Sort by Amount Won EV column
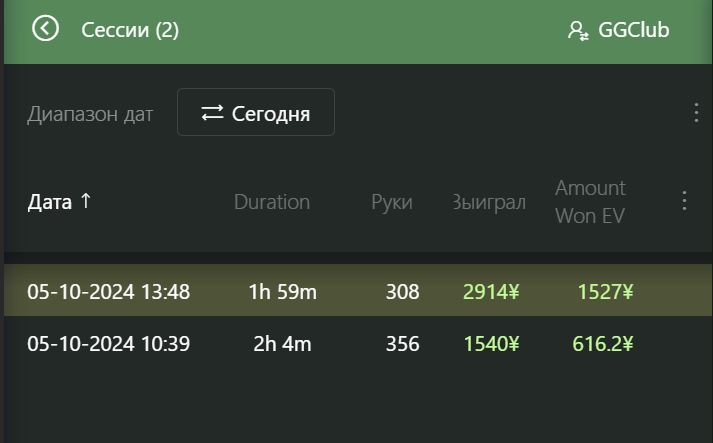The height and width of the screenshot is (443, 713). click(x=590, y=202)
